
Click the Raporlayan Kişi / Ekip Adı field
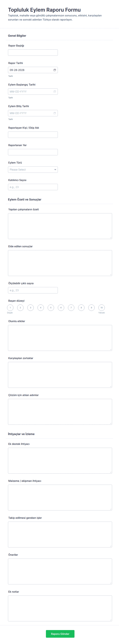click(33, 135)
